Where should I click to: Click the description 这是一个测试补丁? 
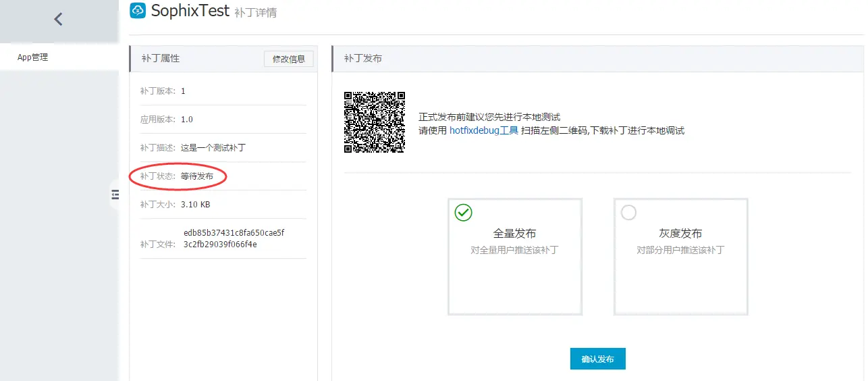point(213,148)
